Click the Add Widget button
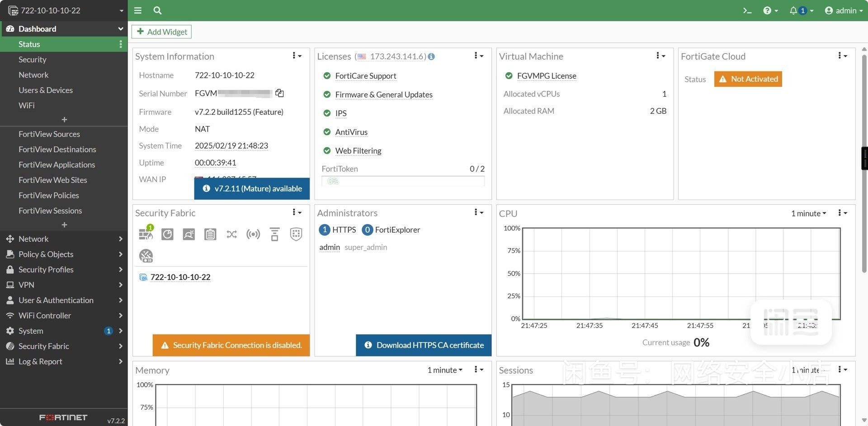The height and width of the screenshot is (426, 868). 162,32
